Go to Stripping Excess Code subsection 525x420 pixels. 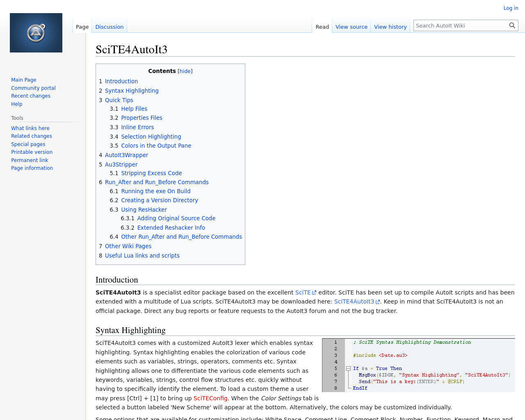[x=151, y=173]
